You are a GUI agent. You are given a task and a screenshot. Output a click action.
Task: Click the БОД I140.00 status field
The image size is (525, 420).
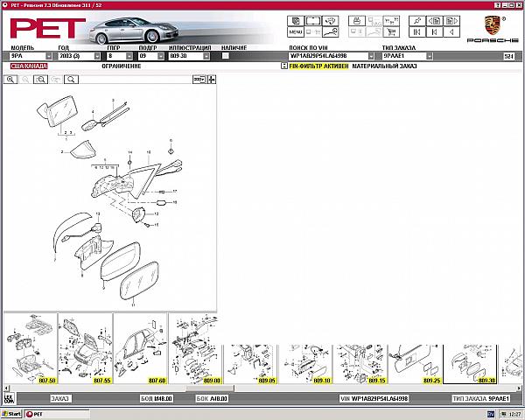tap(157, 399)
